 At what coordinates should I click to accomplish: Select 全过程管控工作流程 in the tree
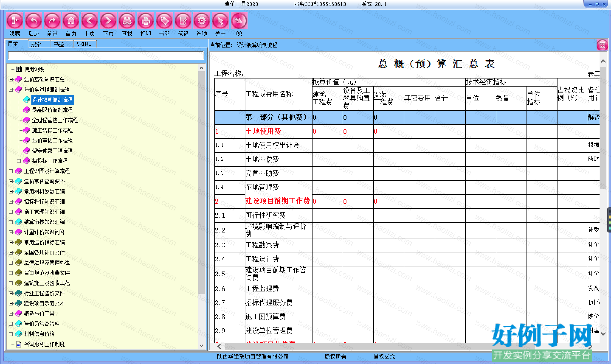tap(55, 120)
